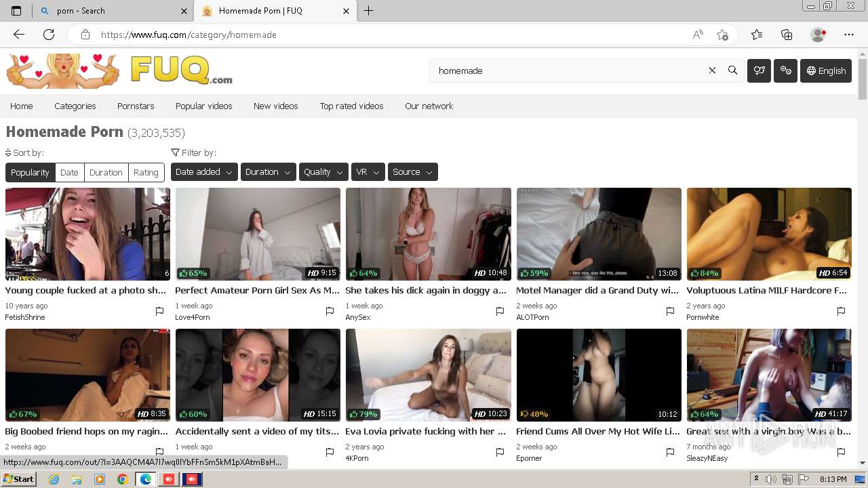Viewport: 868px width, 488px height.
Task: Open the English language selector
Action: tap(826, 70)
